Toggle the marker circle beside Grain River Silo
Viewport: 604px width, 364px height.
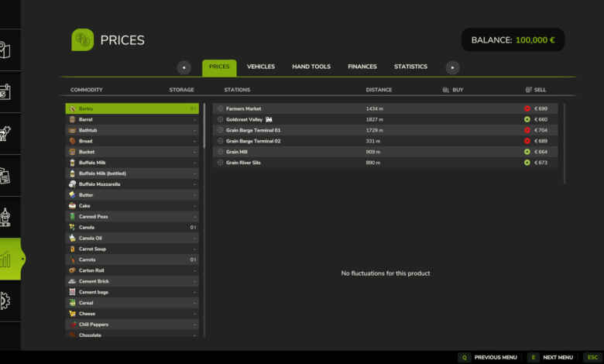(x=221, y=163)
